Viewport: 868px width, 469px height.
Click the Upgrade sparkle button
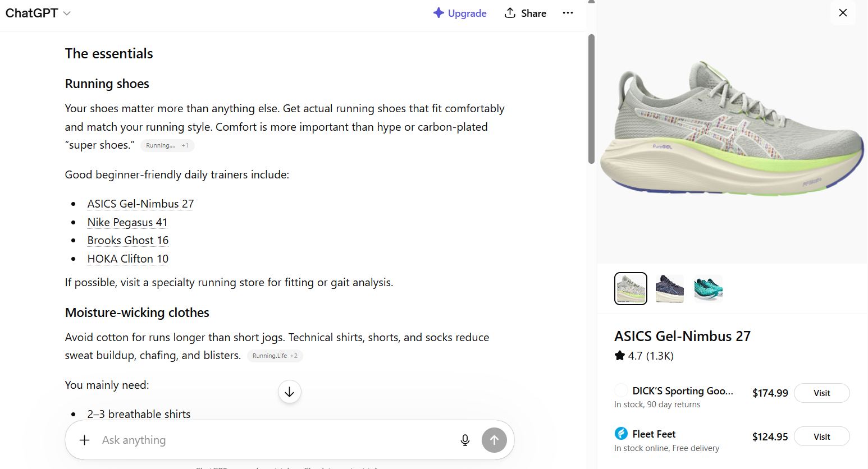pos(460,13)
